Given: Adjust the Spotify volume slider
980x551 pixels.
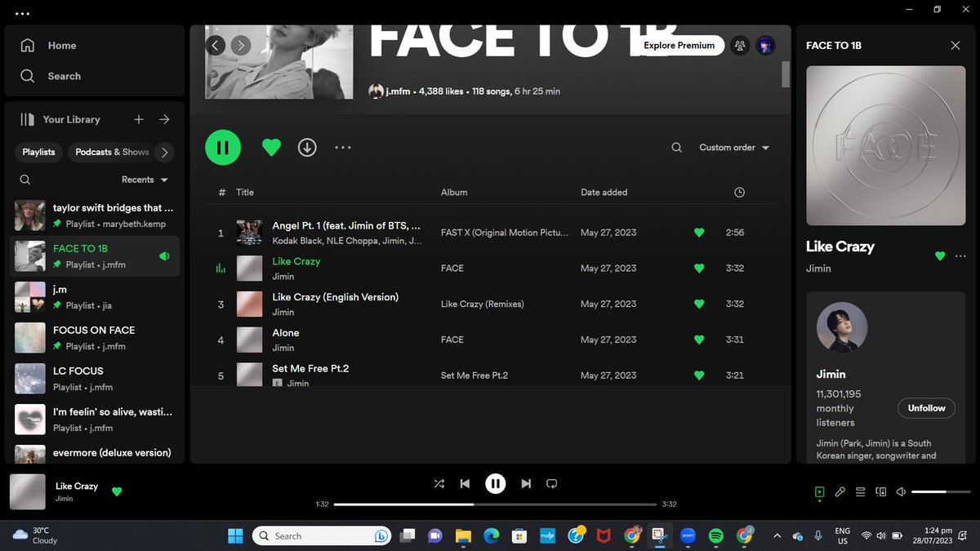Looking at the screenshot, I should coord(940,492).
